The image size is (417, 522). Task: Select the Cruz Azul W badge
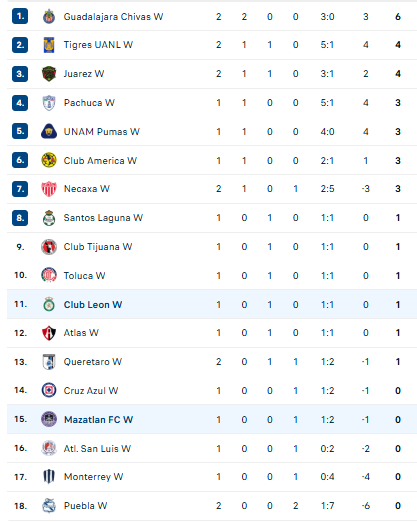[x=49, y=390]
